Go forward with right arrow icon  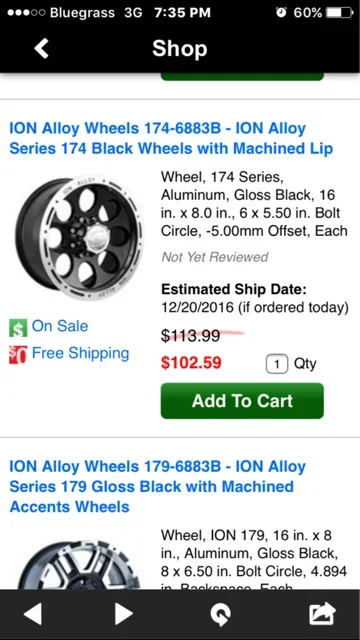point(124,614)
